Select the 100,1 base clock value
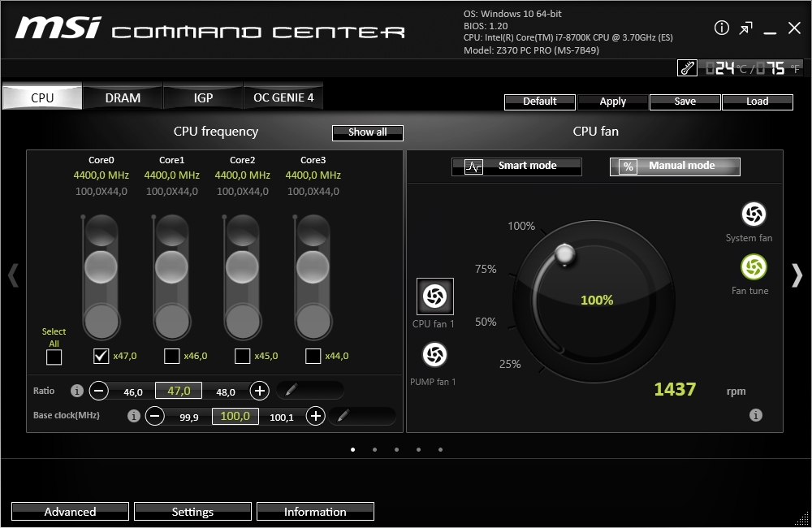Viewport: 812px width, 528px height. point(282,417)
